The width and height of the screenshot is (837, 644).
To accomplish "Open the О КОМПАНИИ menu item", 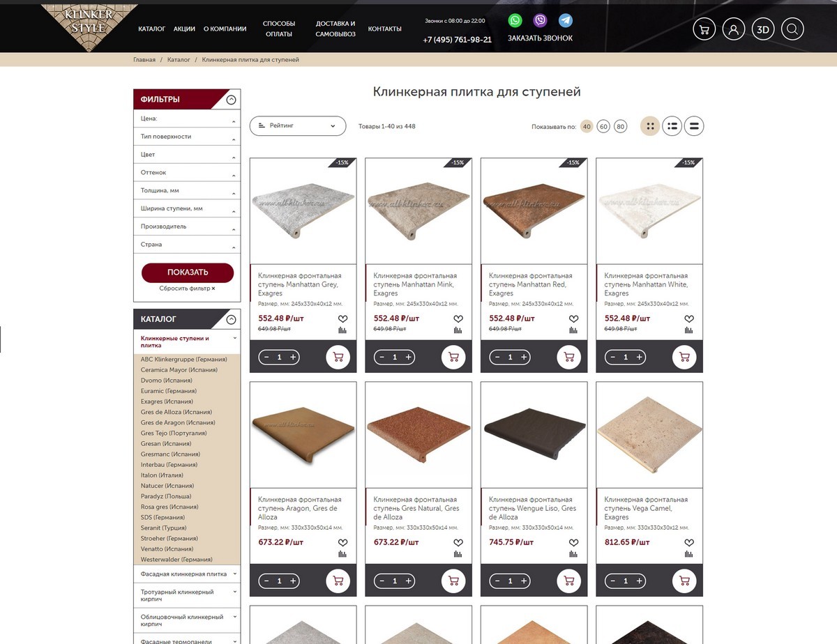I will click(x=225, y=29).
